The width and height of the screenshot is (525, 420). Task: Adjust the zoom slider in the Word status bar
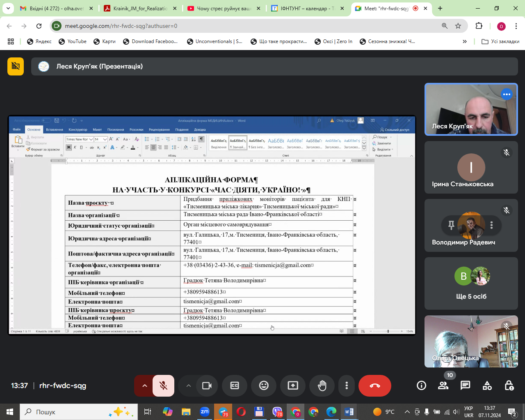[x=388, y=331]
